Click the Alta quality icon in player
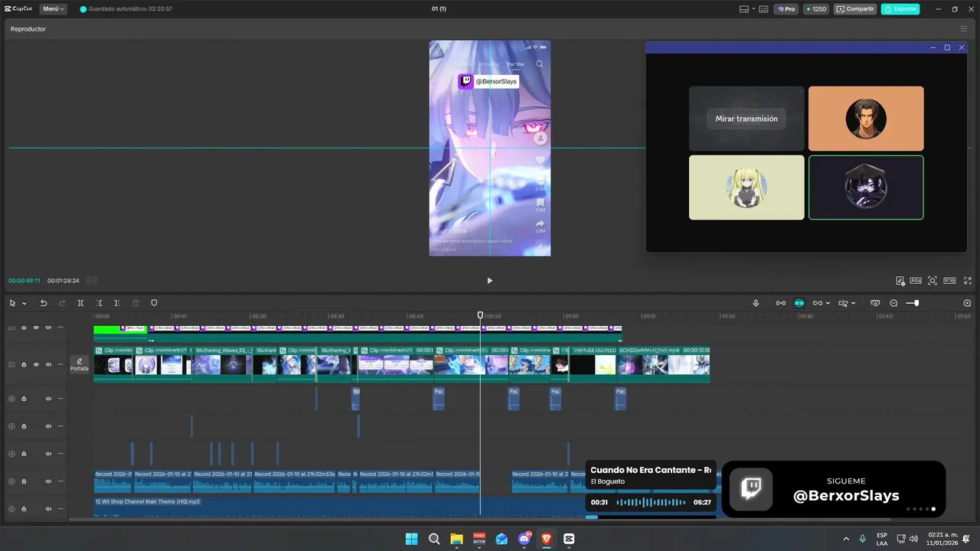The width and height of the screenshot is (980, 551). pyautogui.click(x=916, y=281)
